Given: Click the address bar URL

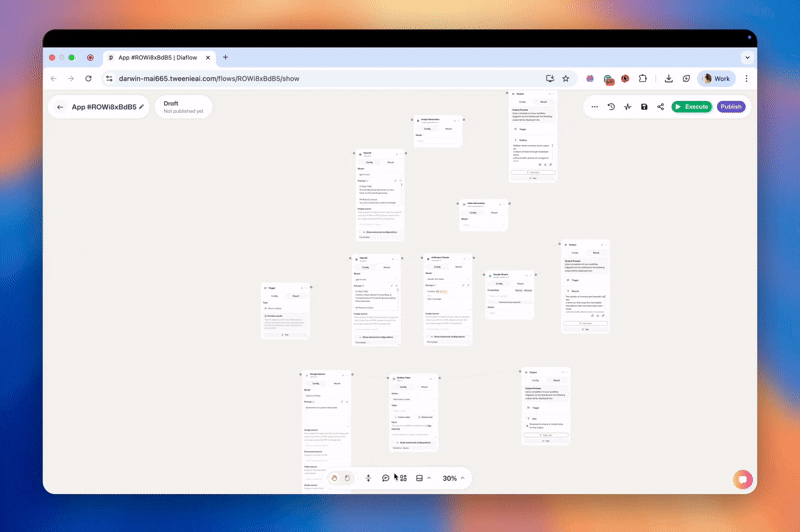Looking at the screenshot, I should click(x=209, y=79).
